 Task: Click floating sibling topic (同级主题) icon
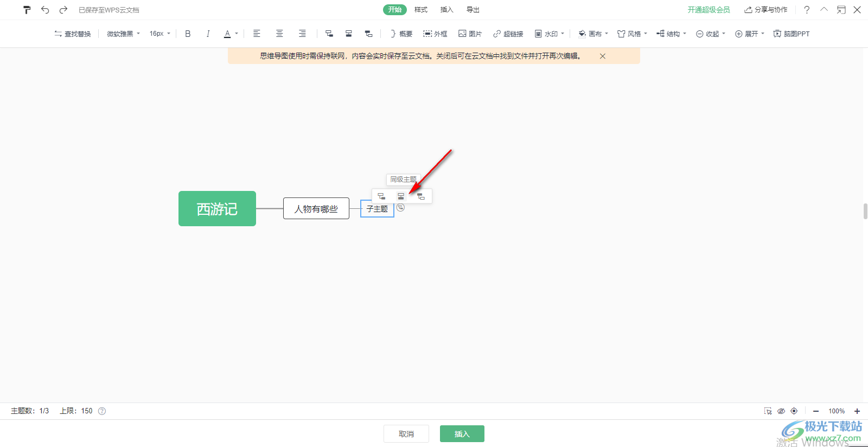tap(401, 196)
